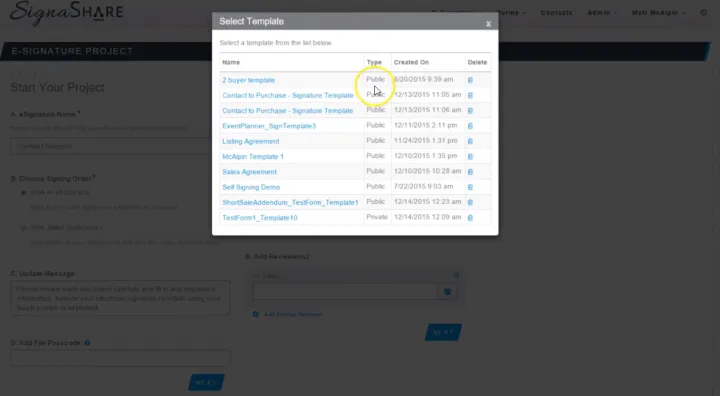
Task: Click the reviewer name input field
Action: (x=345, y=291)
